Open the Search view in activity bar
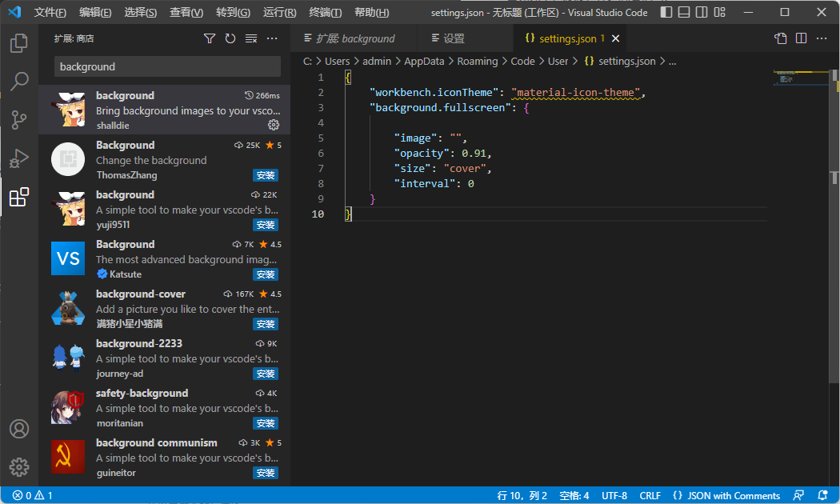840x504 pixels. (18, 82)
